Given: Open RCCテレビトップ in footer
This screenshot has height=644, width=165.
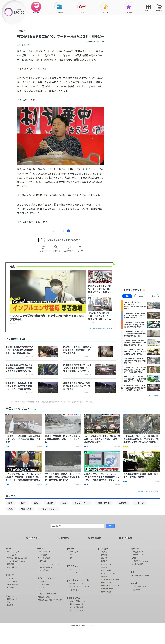Looking at the screenshot, I should point(13,552).
